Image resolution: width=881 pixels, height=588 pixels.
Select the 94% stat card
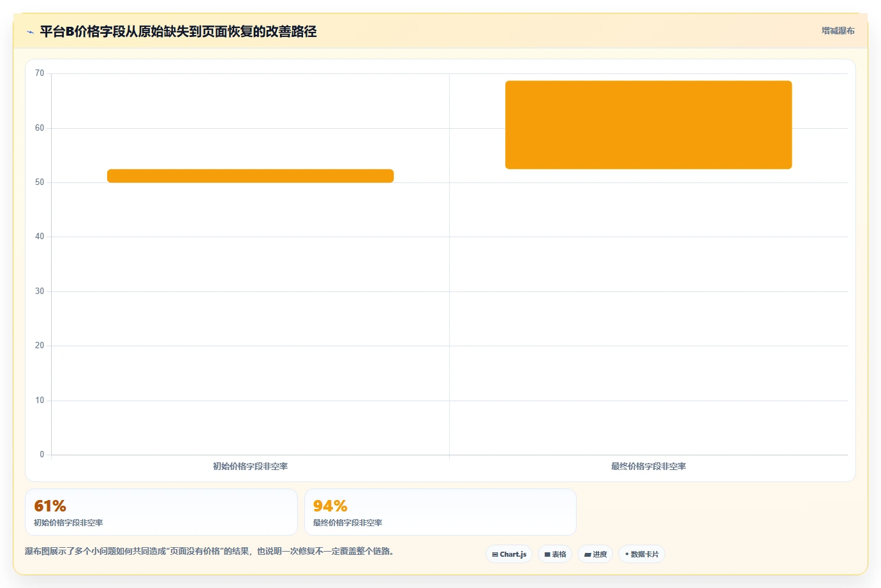point(440,512)
